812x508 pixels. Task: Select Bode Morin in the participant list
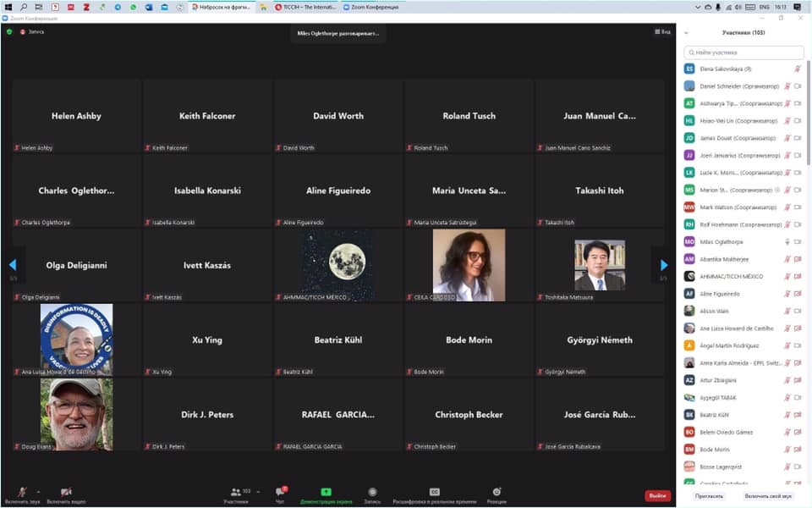743,450
